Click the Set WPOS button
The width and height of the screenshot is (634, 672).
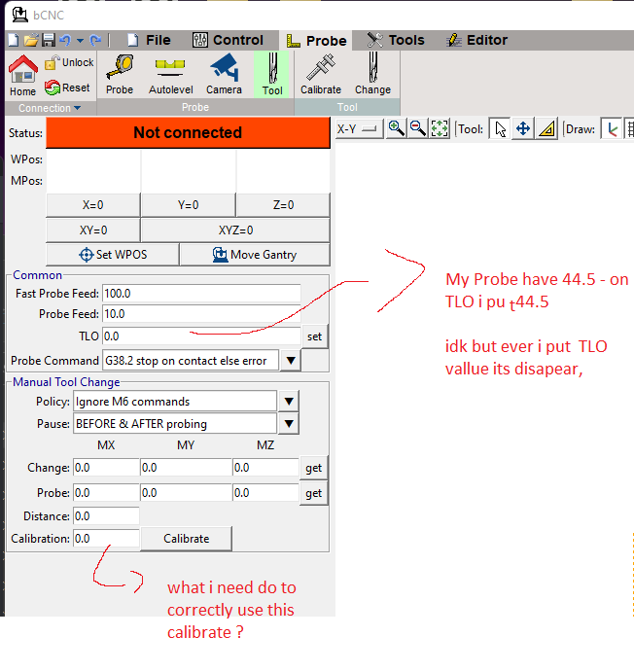tap(113, 255)
